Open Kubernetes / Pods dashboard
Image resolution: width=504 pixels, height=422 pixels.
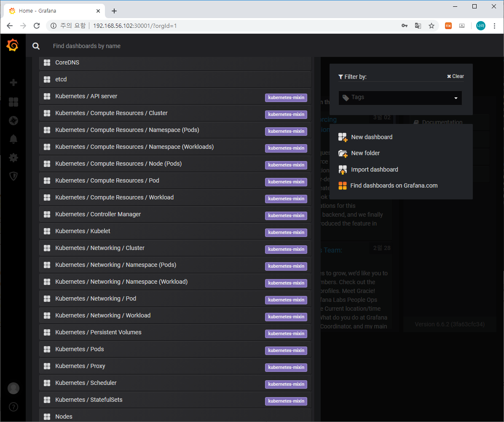pyautogui.click(x=175, y=349)
